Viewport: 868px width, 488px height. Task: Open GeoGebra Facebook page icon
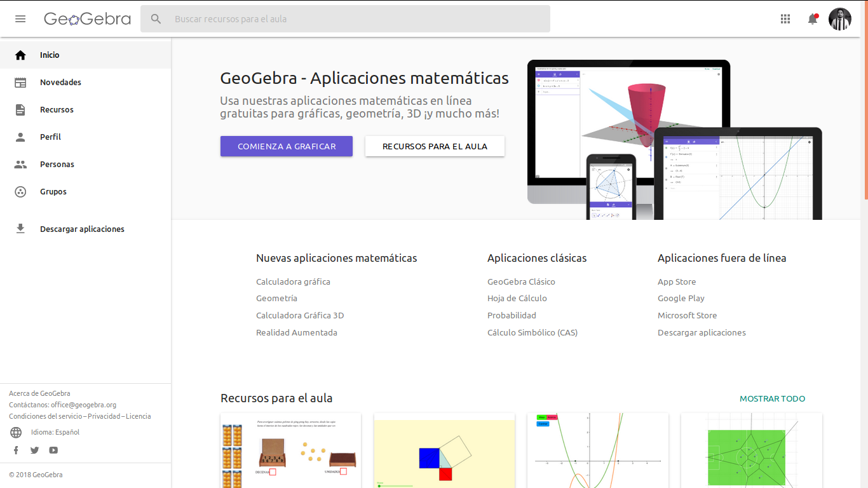tap(16, 450)
